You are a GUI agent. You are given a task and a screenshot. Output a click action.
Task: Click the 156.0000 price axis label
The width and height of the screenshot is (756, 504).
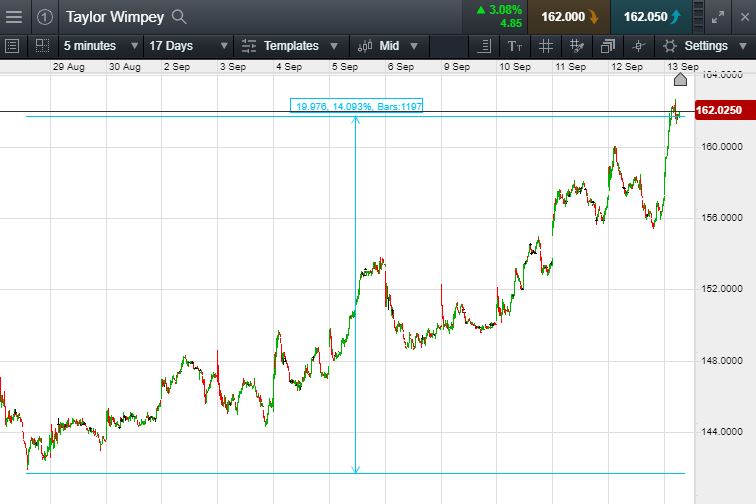(721, 218)
